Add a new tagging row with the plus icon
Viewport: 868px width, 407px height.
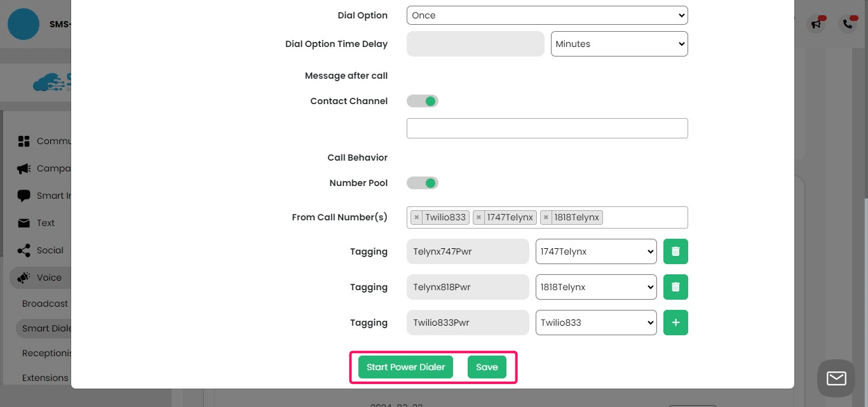click(x=675, y=323)
